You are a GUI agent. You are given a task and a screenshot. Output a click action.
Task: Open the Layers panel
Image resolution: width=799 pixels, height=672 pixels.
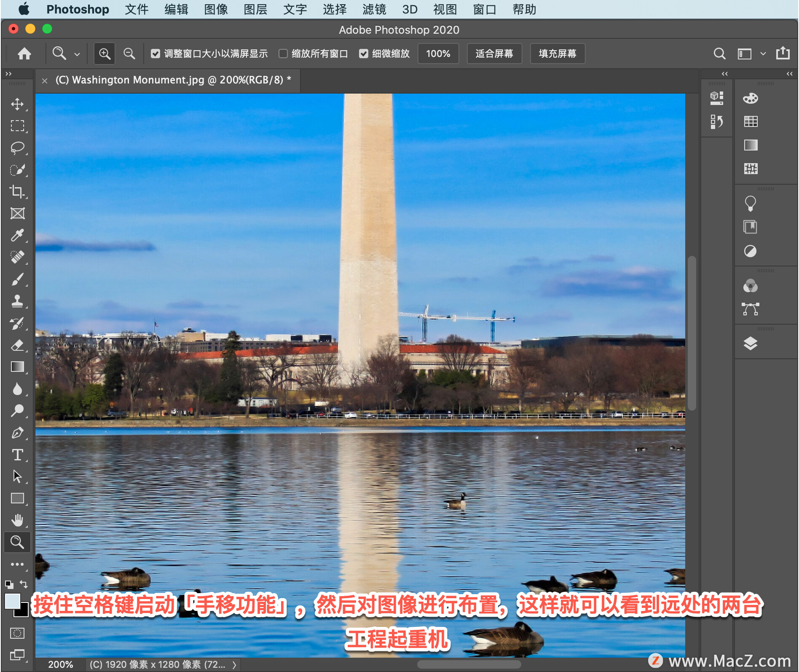(751, 344)
